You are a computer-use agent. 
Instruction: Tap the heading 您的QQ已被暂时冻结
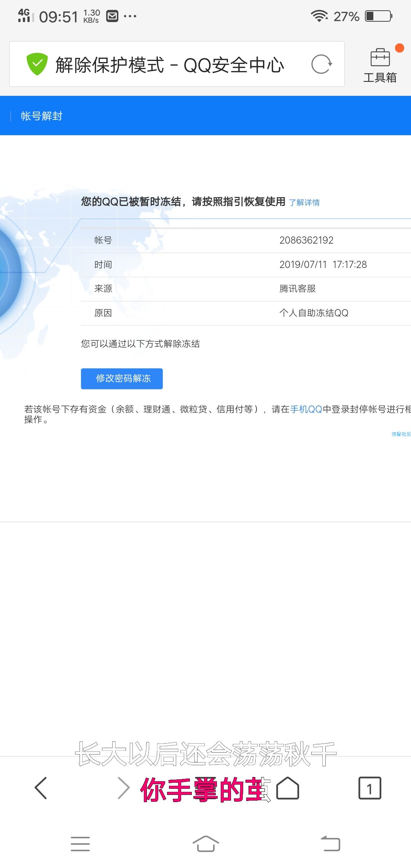tap(131, 201)
